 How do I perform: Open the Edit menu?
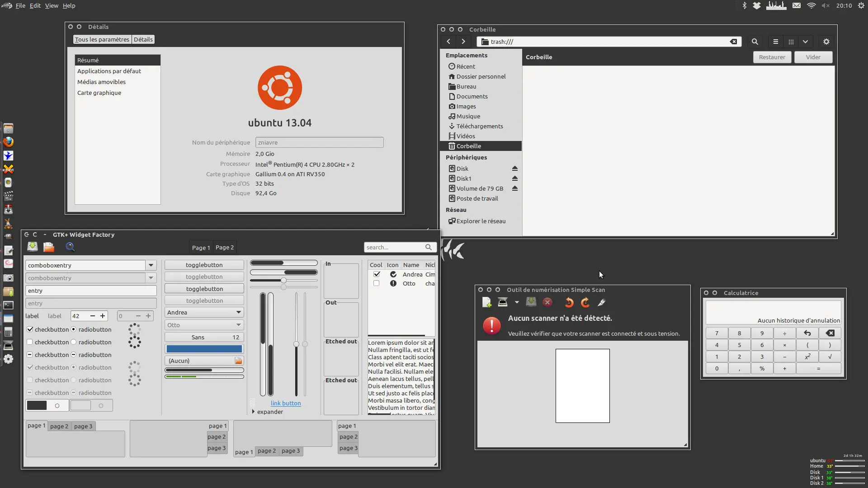pos(35,5)
